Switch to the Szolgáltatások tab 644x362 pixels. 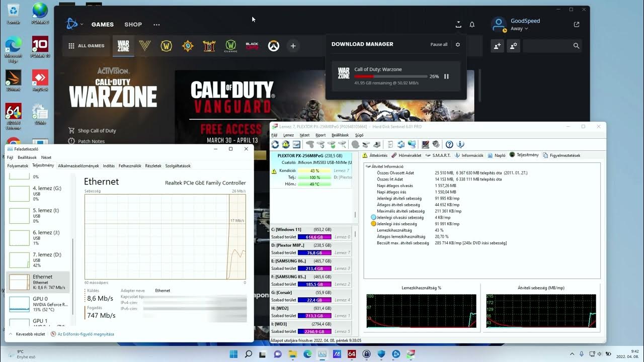point(178,165)
